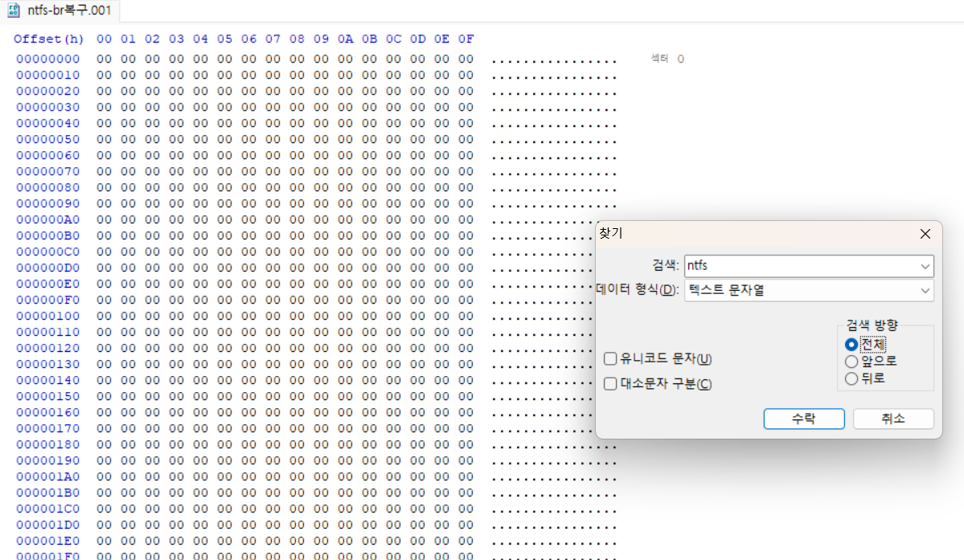This screenshot has width=964, height=560.
Task: Select offset row 000001E0
Action: click(x=48, y=541)
